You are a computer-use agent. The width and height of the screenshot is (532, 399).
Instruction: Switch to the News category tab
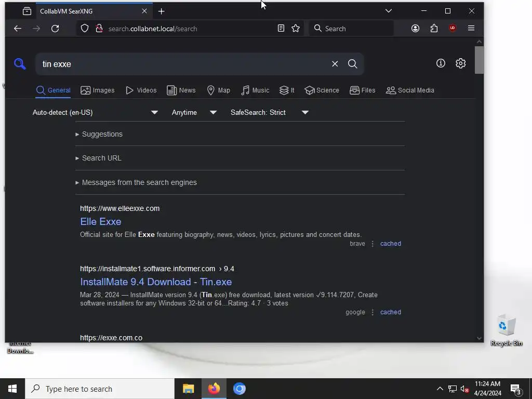(181, 90)
